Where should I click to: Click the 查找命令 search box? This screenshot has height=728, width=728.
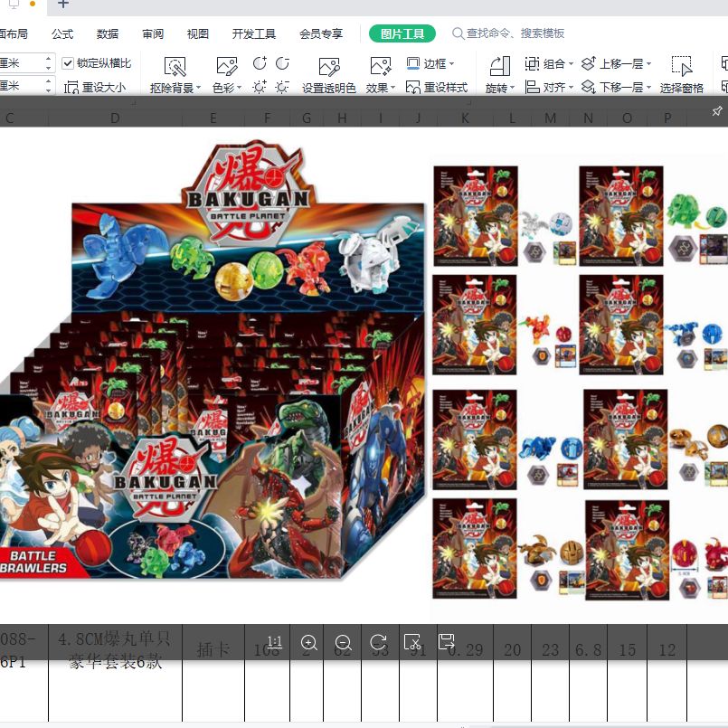point(508,33)
